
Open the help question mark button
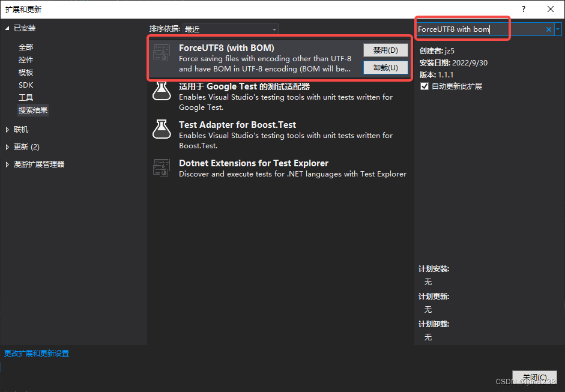point(523,9)
